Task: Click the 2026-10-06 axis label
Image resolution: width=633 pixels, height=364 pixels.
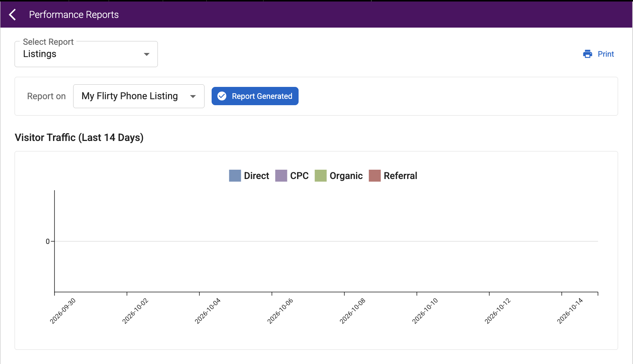Action: pos(280,311)
